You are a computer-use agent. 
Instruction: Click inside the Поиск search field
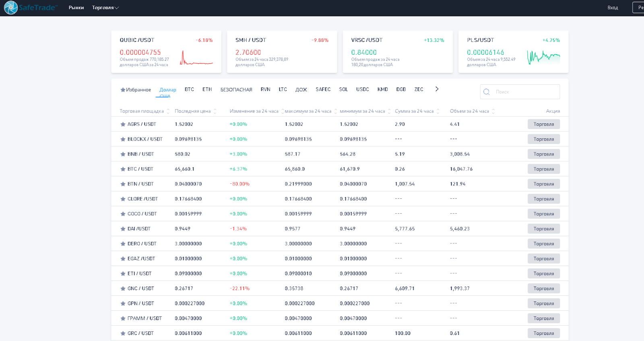520,92
